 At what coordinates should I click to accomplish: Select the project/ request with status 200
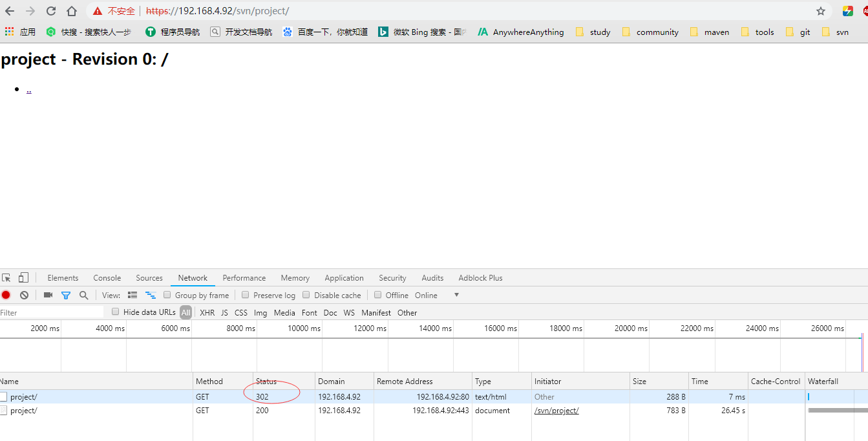[x=434, y=411]
